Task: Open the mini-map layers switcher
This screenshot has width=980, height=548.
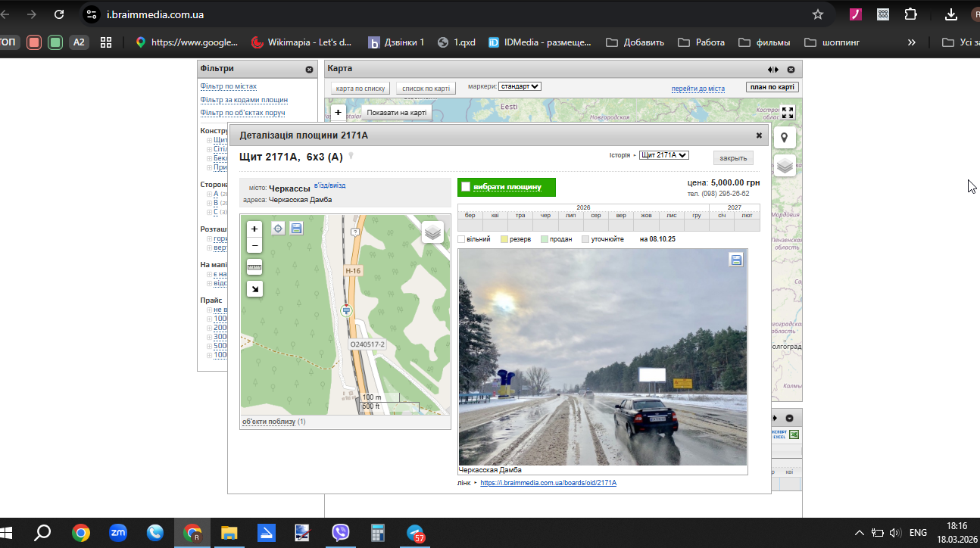Action: point(433,232)
